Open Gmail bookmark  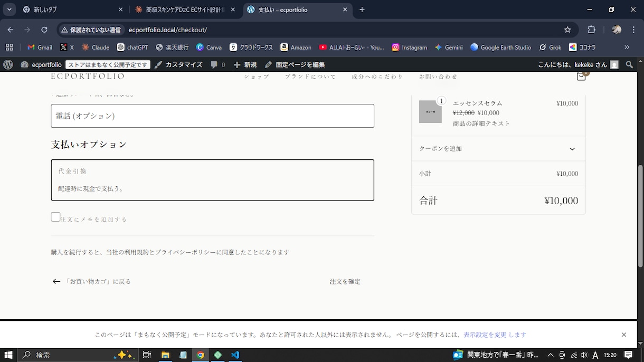coord(40,47)
